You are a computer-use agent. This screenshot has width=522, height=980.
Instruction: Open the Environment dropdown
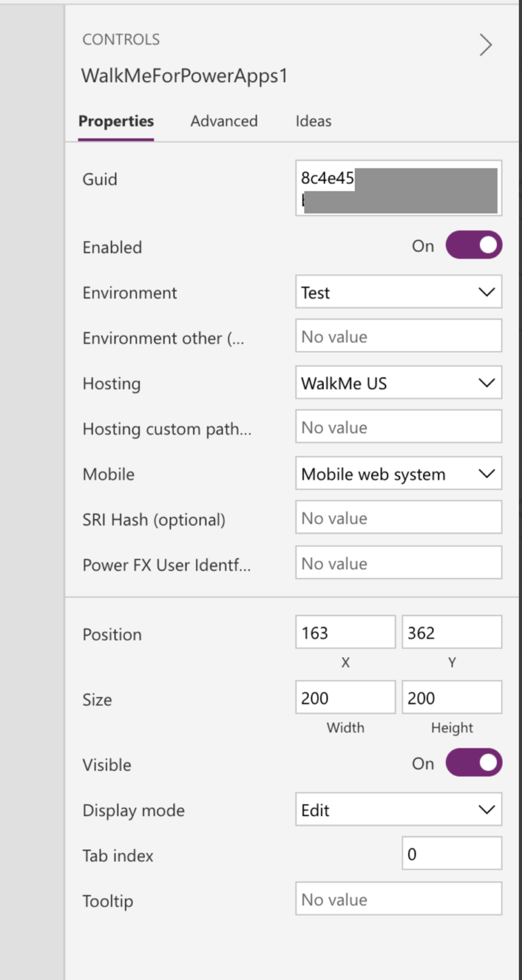(398, 292)
